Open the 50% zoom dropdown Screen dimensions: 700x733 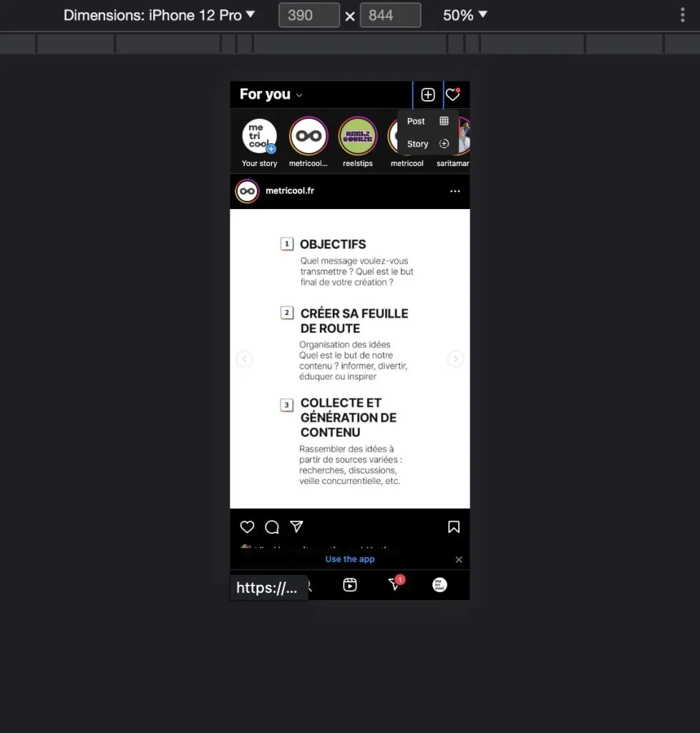(465, 15)
